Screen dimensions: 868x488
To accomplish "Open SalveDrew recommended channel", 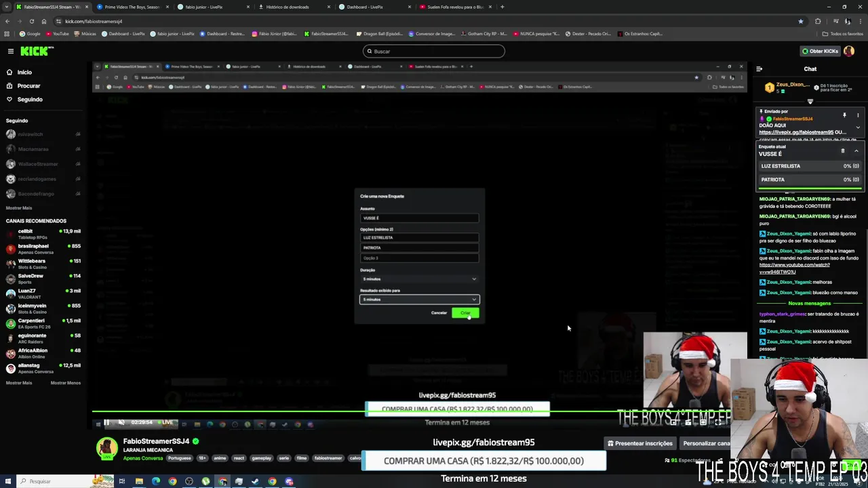I will click(43, 279).
